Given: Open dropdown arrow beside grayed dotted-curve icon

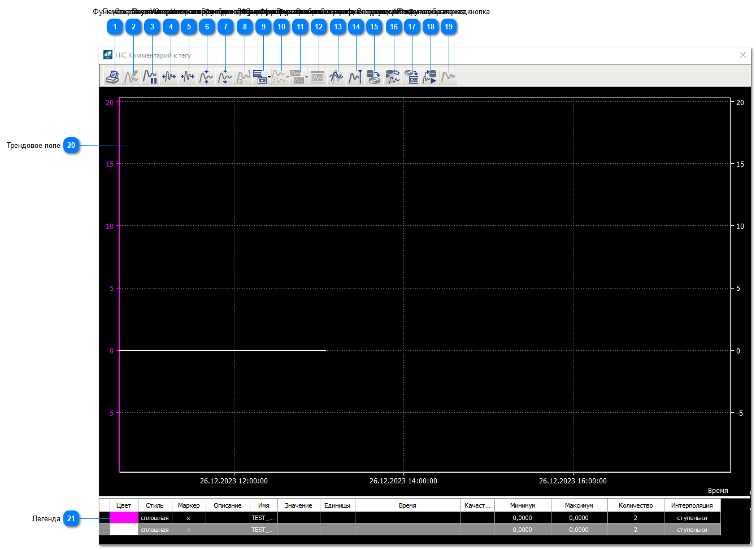Looking at the screenshot, I should coord(288,77).
